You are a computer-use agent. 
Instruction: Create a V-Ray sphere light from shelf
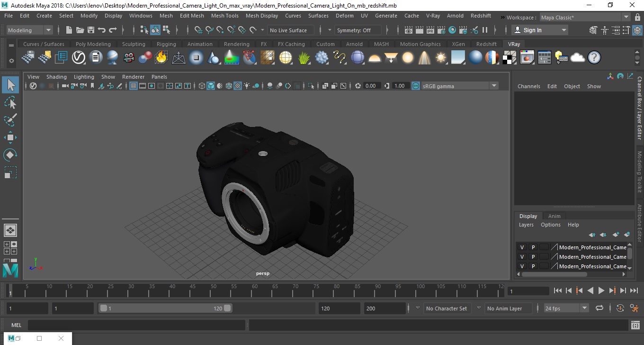click(x=407, y=58)
